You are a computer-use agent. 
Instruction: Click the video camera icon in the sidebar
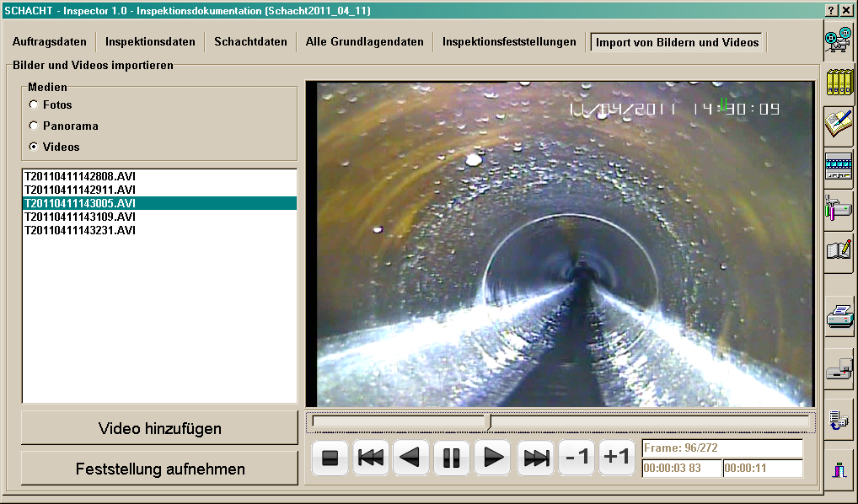coord(838,38)
